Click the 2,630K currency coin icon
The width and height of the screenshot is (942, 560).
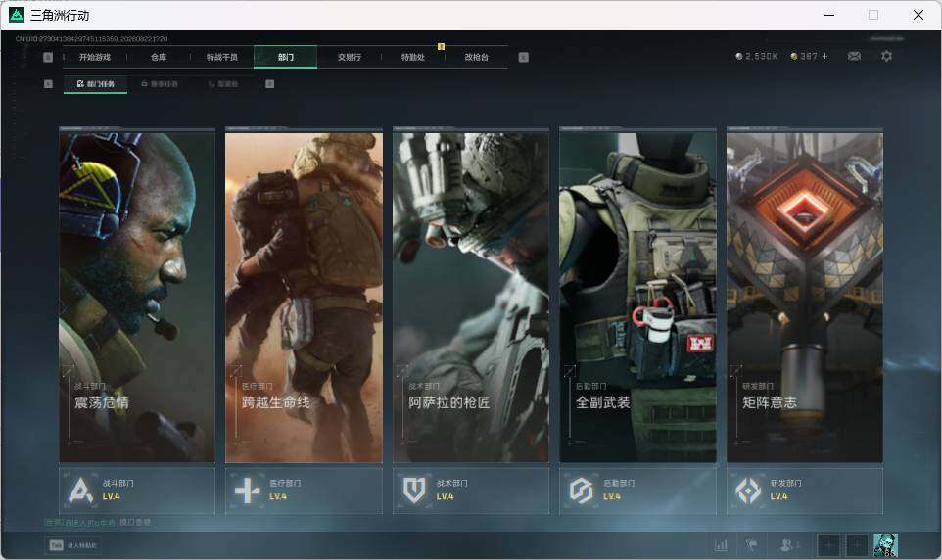pos(739,56)
